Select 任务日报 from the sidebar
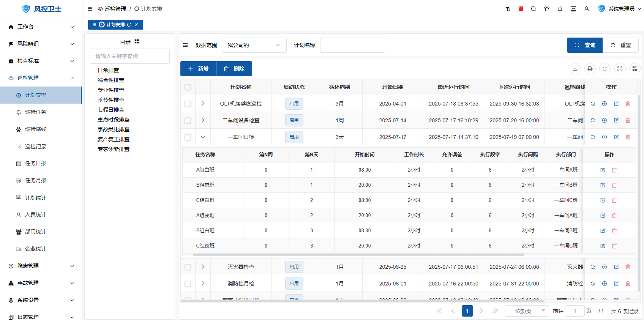Viewport: 644px width, 320px height. tap(35, 163)
